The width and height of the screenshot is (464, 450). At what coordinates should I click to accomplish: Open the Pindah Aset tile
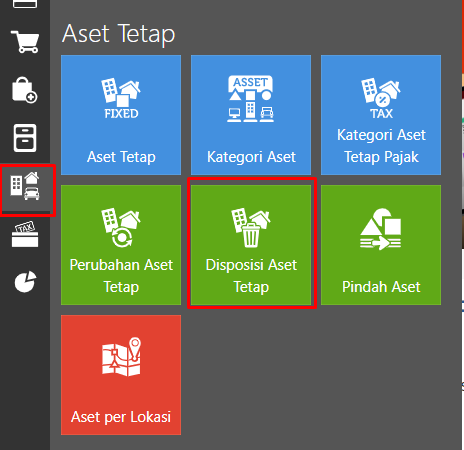click(381, 245)
